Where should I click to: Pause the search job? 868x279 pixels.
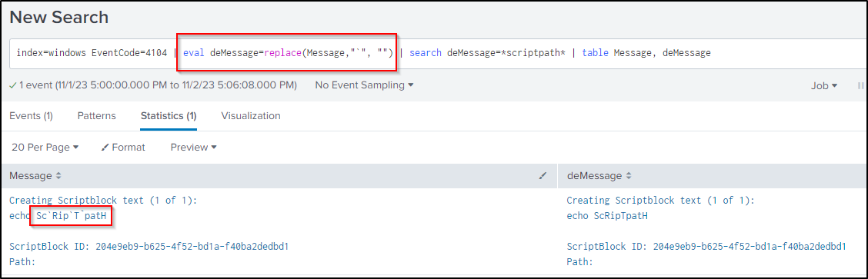tap(861, 85)
